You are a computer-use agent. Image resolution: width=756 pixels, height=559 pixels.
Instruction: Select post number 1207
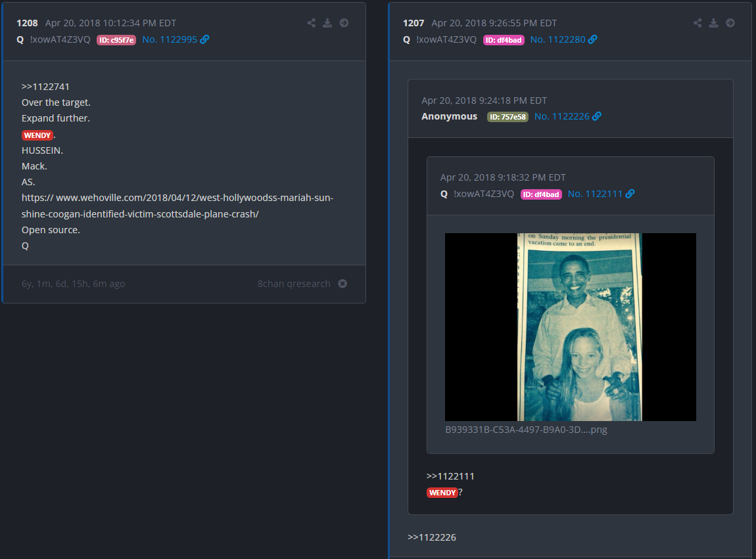pyautogui.click(x=413, y=23)
